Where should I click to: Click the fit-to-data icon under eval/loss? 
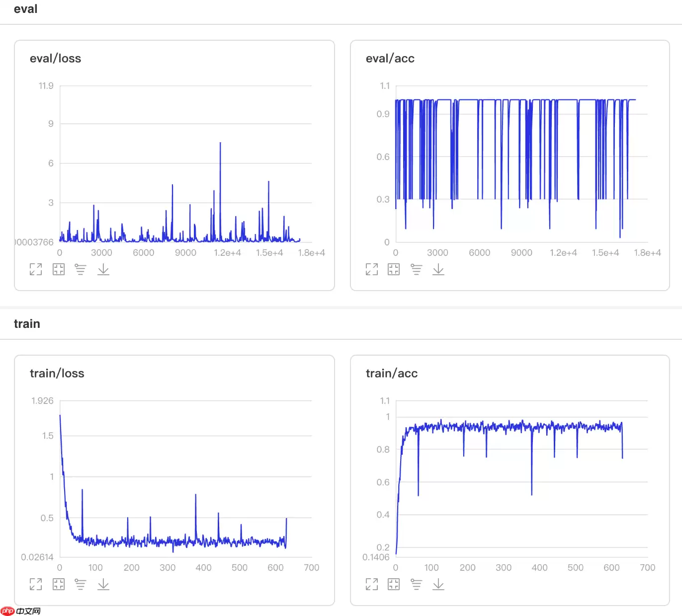point(59,269)
